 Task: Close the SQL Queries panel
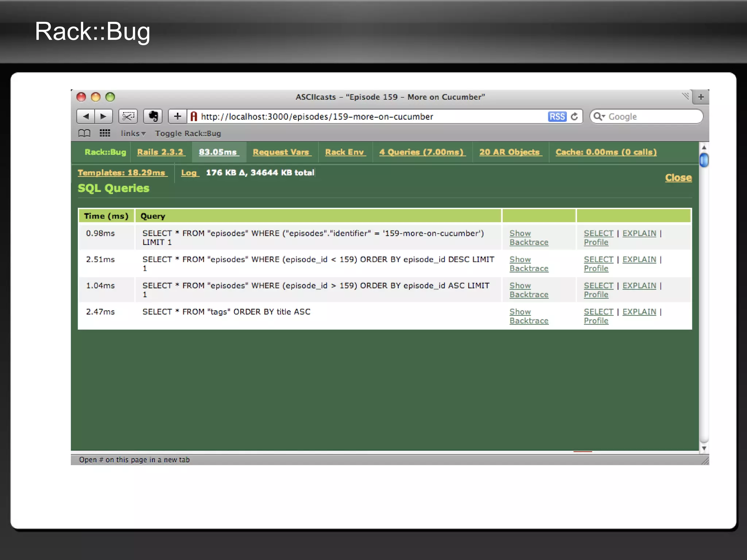pyautogui.click(x=678, y=178)
